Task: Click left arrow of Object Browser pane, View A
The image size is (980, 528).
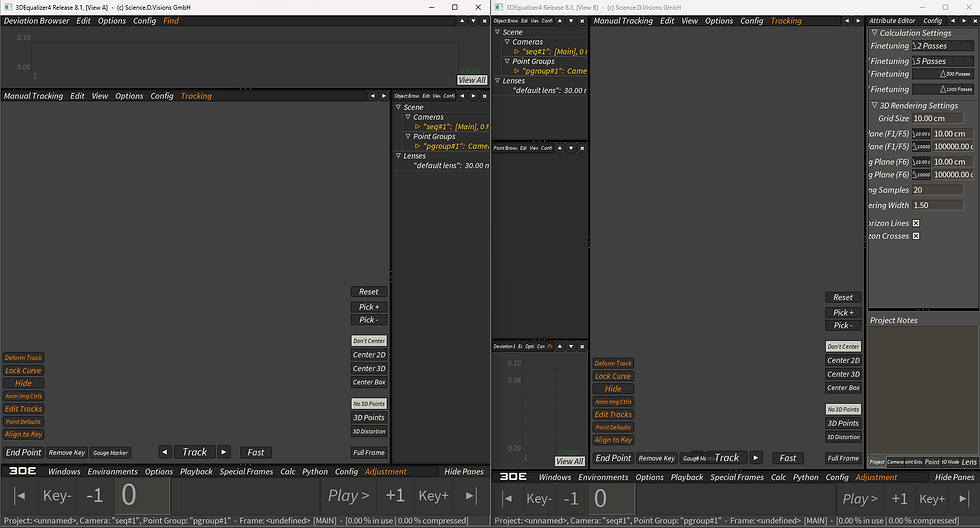Action: click(x=462, y=96)
